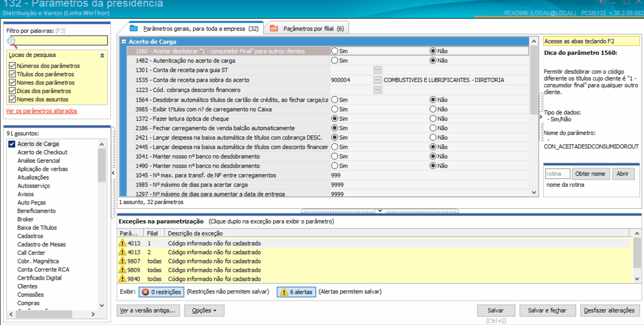Image resolution: width=644 pixels, height=325 pixels.
Task: Select Não for 2421 Lançar despesa cobrança DESC
Action: pyautogui.click(x=433, y=138)
